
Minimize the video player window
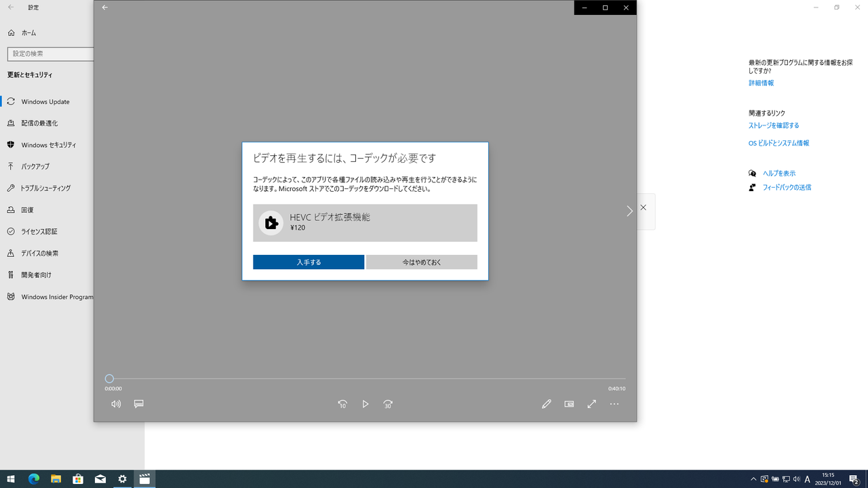(585, 7)
